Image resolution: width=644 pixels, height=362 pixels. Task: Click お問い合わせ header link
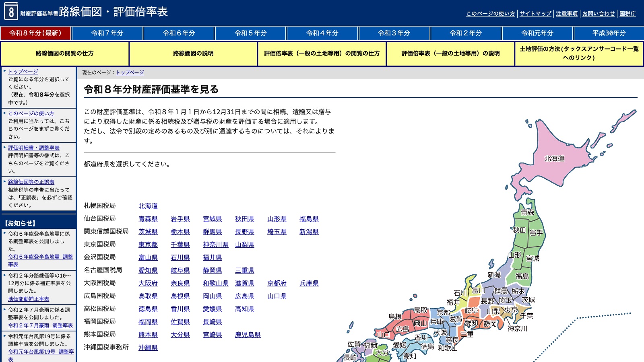pyautogui.click(x=599, y=14)
